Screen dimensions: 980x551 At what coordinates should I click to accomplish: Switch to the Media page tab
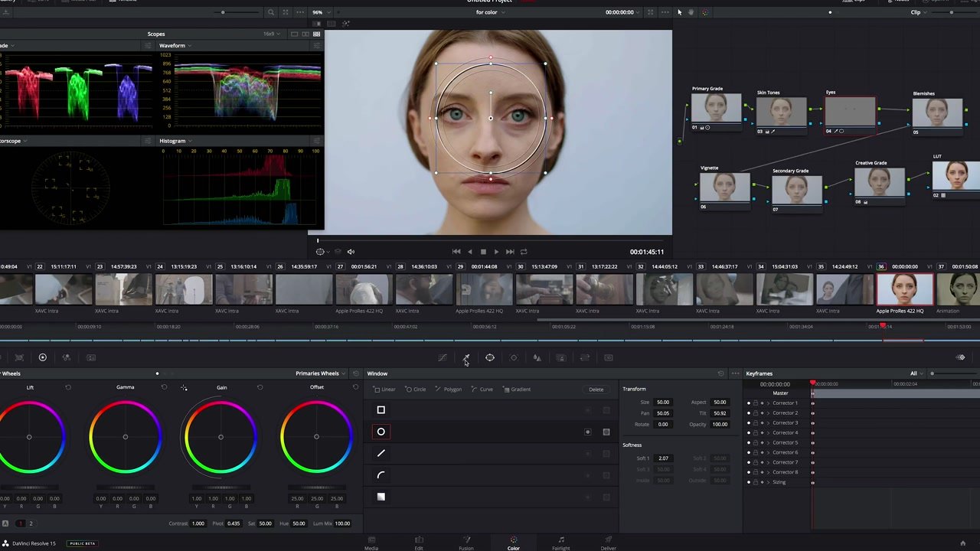tap(371, 543)
